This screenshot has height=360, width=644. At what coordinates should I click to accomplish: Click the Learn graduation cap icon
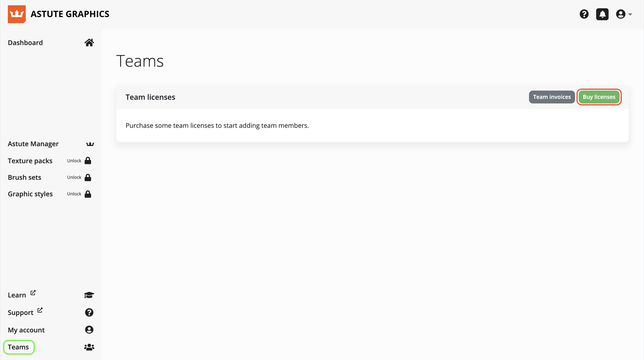pyautogui.click(x=89, y=295)
